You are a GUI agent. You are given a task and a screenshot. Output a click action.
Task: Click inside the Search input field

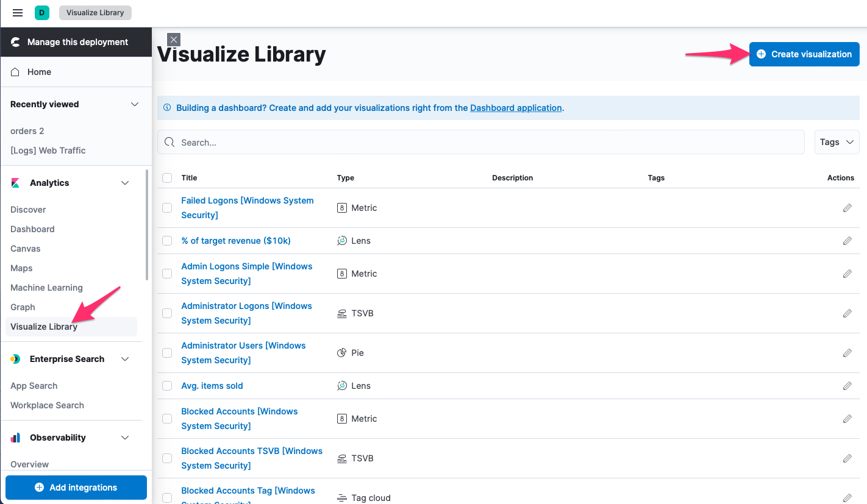[x=427, y=141]
